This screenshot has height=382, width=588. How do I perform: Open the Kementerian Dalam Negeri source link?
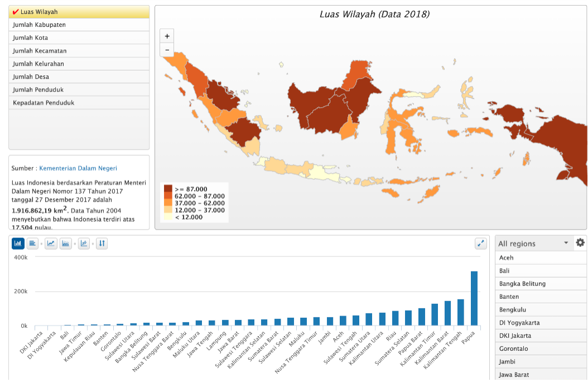tap(78, 169)
